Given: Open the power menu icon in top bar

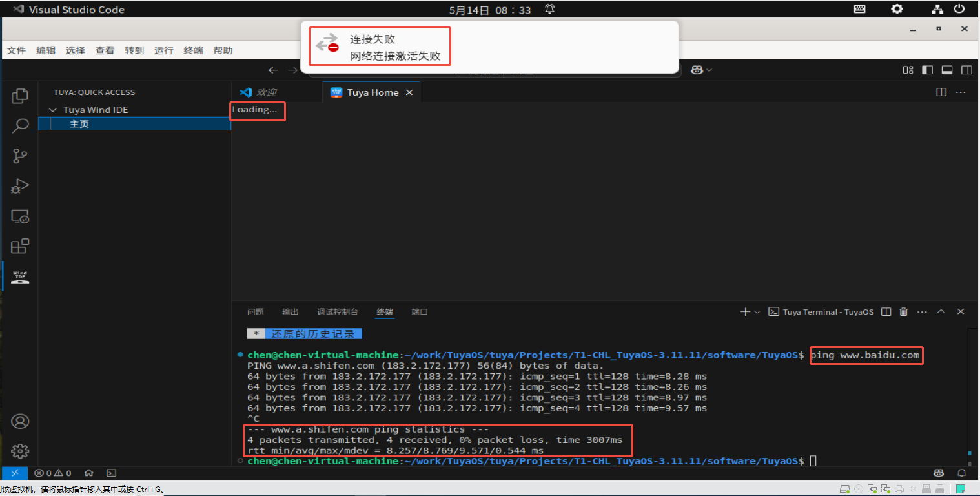Looking at the screenshot, I should tap(960, 9).
